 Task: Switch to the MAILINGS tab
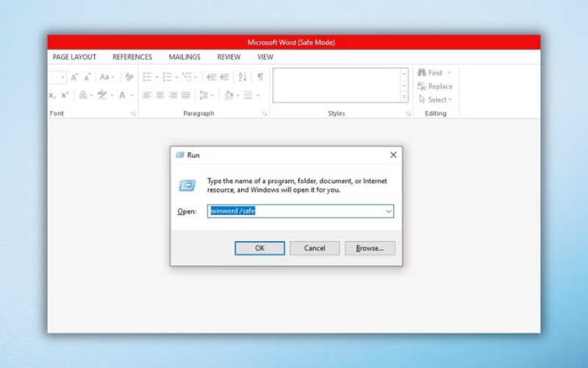(x=184, y=57)
